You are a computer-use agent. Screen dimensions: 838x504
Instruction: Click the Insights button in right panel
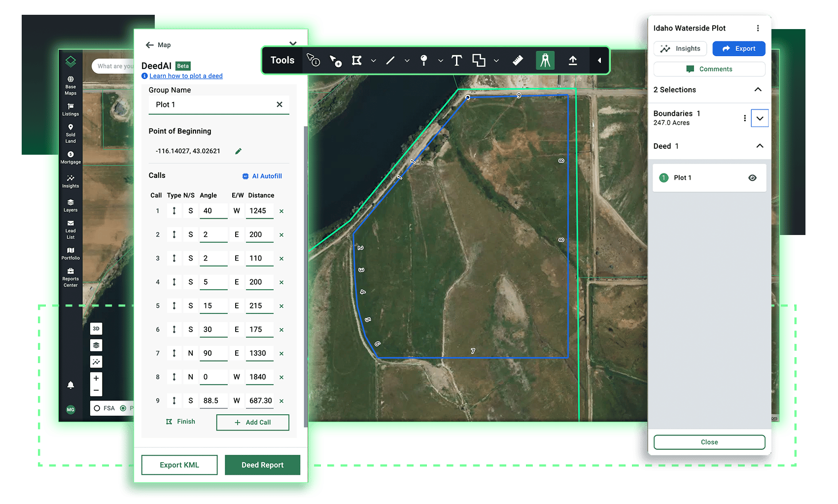point(680,49)
